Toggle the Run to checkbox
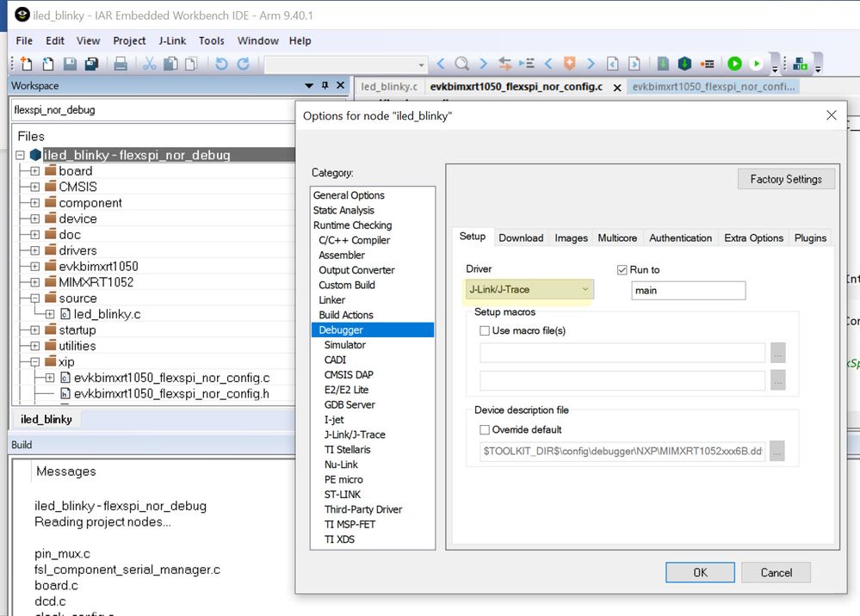The image size is (860, 616). (x=622, y=269)
